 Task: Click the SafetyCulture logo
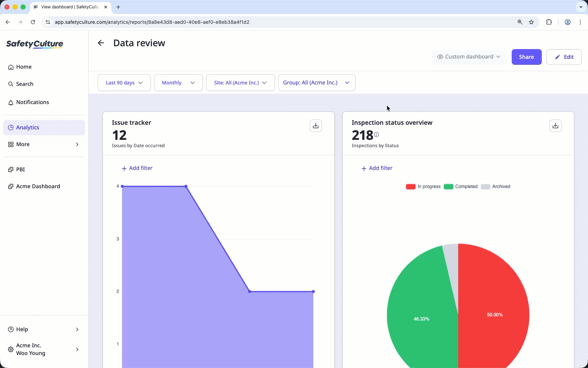point(35,44)
